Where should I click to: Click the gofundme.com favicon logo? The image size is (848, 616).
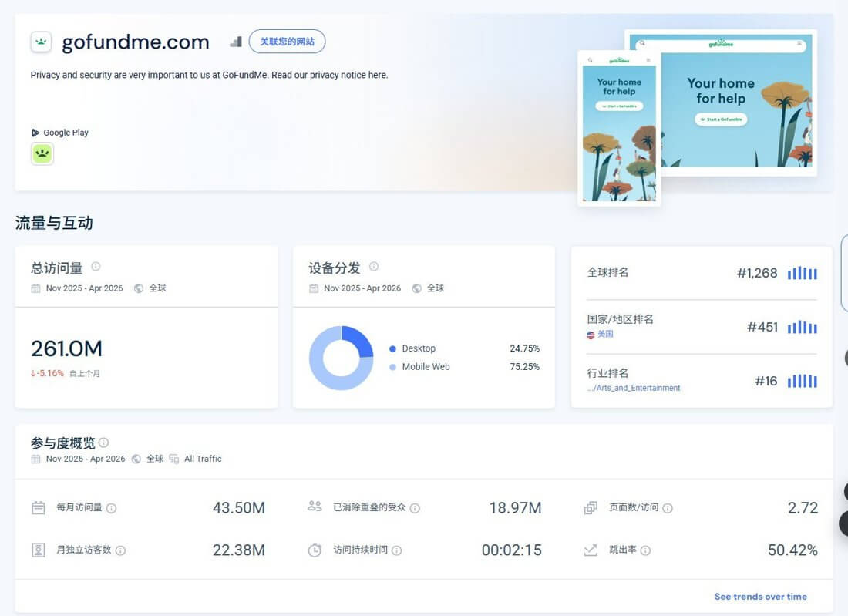pos(41,42)
